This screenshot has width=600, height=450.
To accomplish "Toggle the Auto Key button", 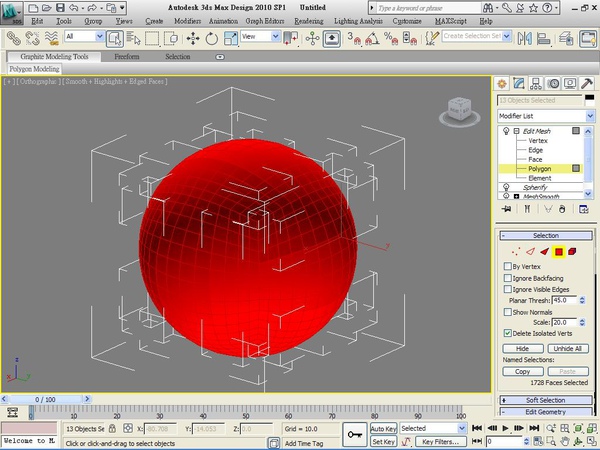I will point(383,429).
